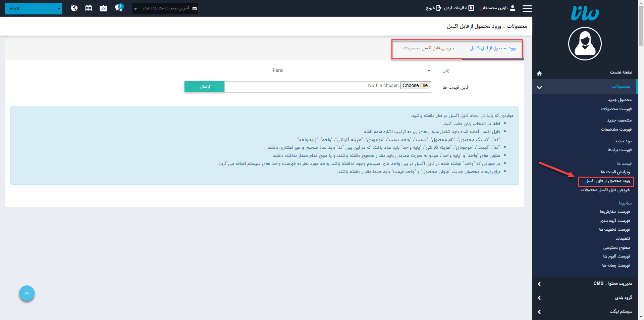
Task: Open the Farsi language dropdown
Action: click(x=351, y=71)
